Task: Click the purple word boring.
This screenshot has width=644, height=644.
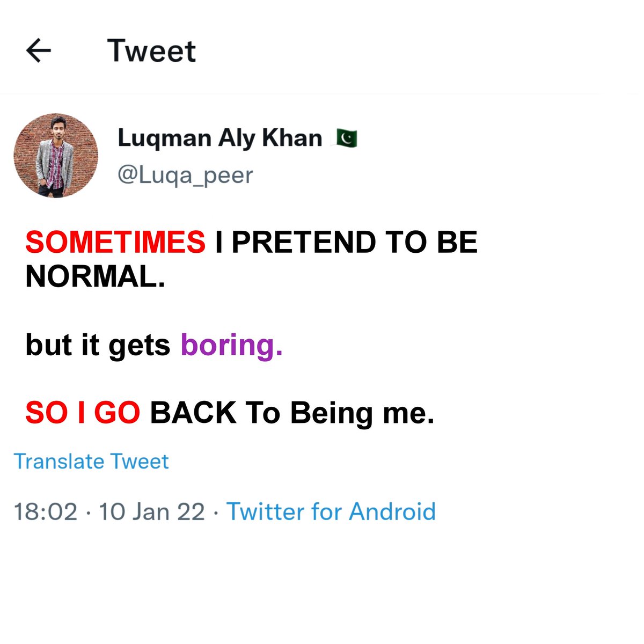Action: click(x=232, y=345)
